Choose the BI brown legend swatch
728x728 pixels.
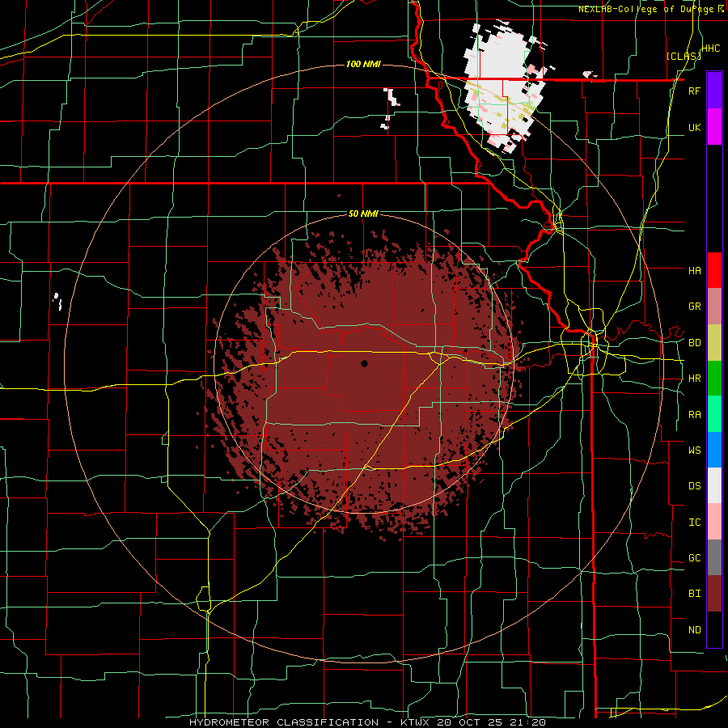[x=714, y=594]
